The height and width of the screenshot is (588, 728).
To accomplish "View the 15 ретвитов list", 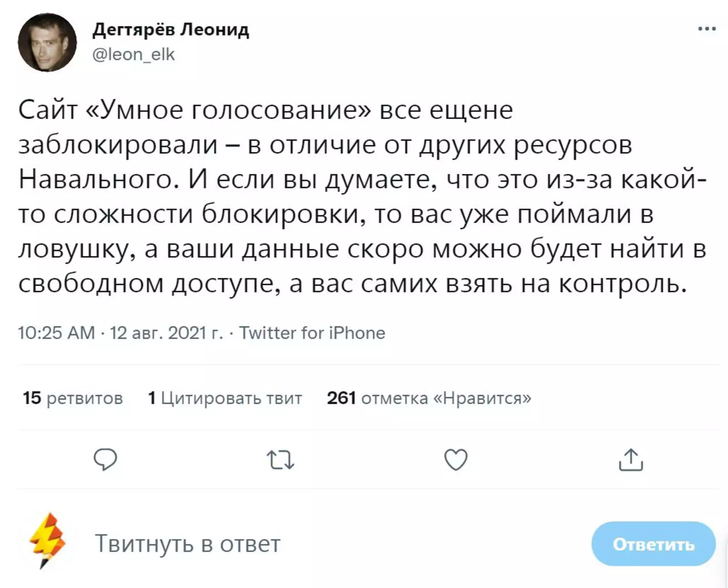I will click(73, 398).
